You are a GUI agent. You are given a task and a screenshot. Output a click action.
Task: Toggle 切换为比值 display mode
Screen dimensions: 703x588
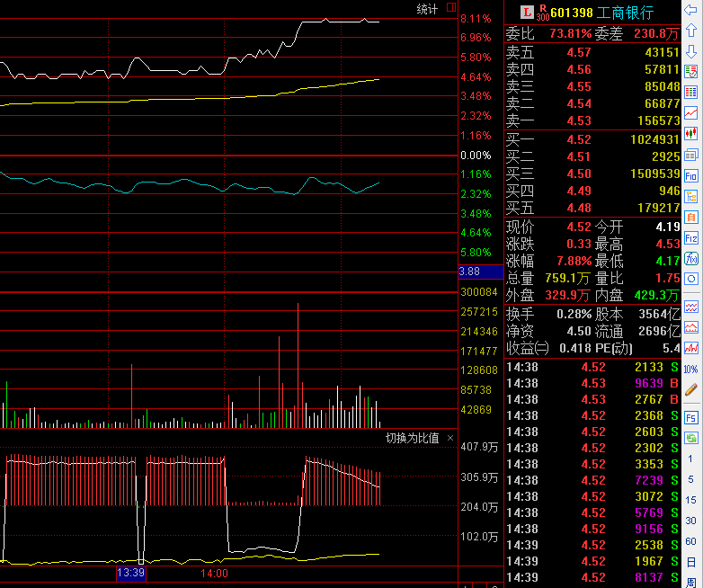pyautogui.click(x=412, y=438)
